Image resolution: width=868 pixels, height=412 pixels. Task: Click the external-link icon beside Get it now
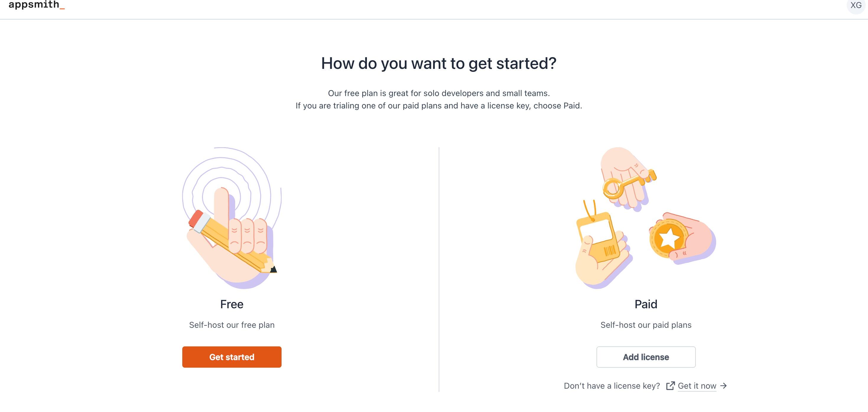pos(671,385)
